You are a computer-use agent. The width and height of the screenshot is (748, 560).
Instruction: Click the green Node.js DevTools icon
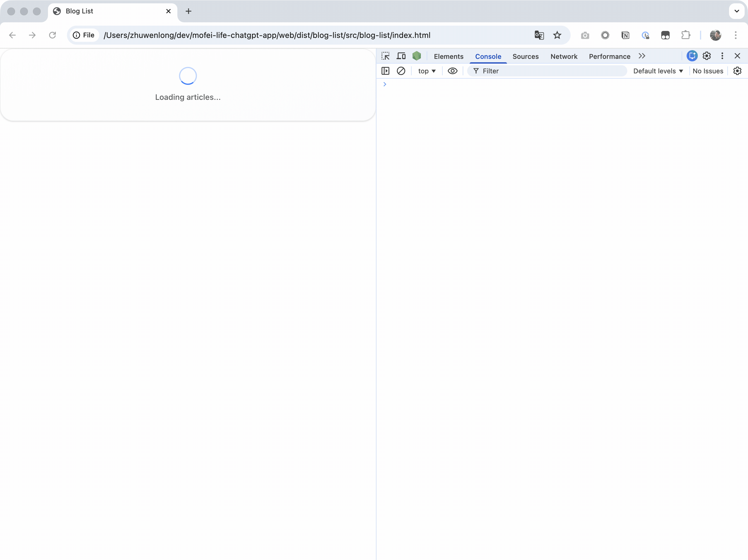coord(417,56)
